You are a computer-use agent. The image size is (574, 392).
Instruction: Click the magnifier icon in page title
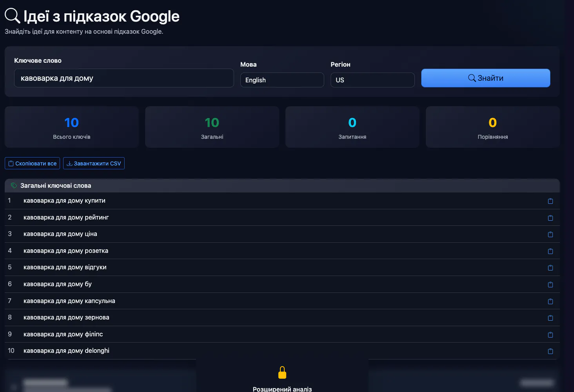[12, 16]
